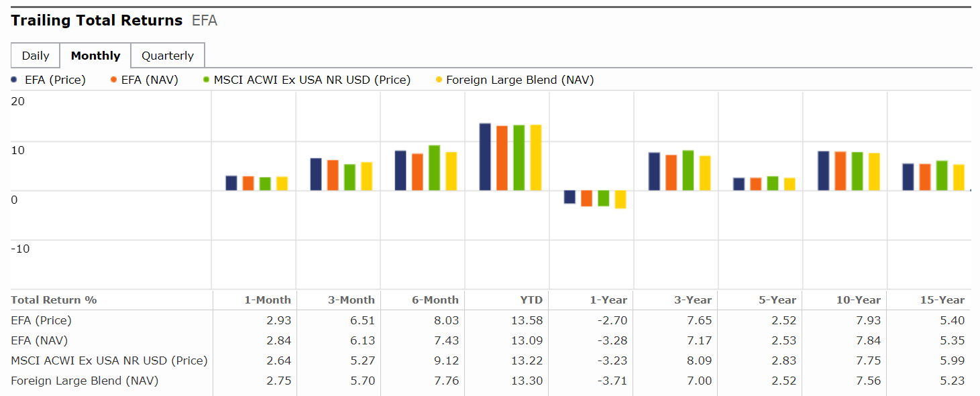Click the orange 3-Month bar in chart
This screenshot has width=980, height=396.
(x=333, y=176)
